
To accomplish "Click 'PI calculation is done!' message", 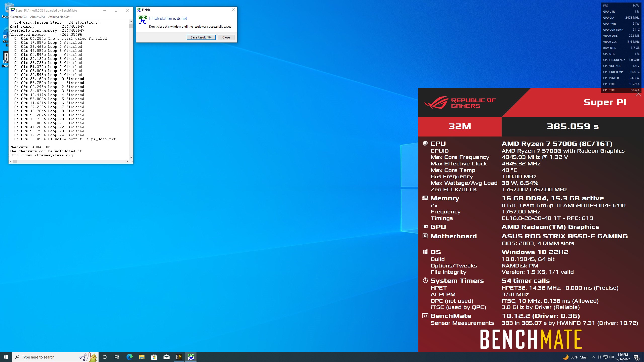I will click(168, 18).
